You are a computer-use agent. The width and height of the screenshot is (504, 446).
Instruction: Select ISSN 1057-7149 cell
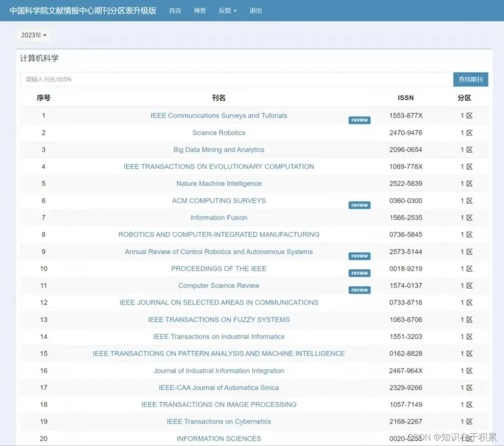(406, 404)
